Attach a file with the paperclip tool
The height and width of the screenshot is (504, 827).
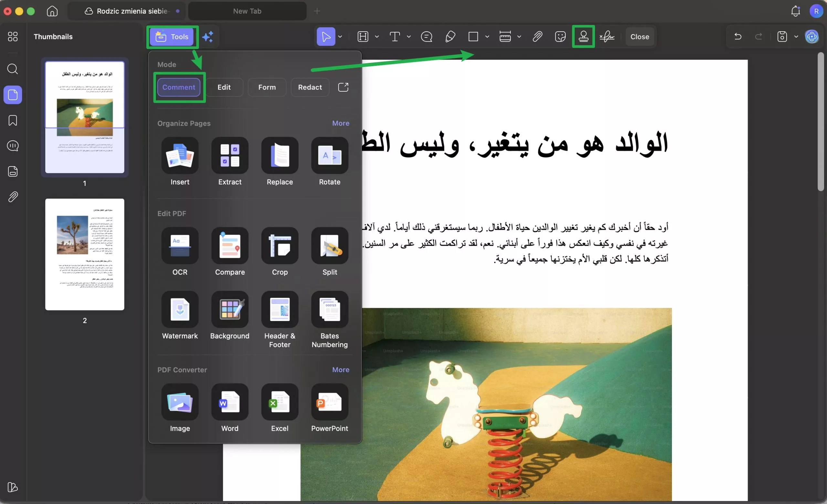537,36
